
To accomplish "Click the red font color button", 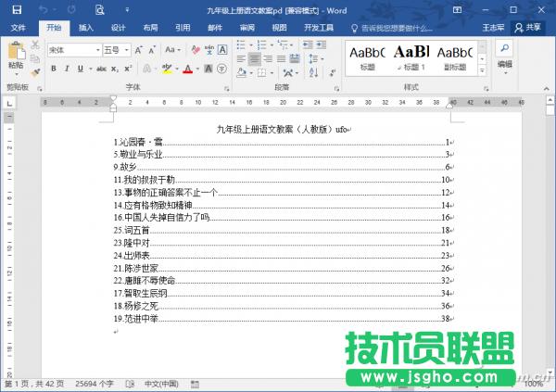I will [186, 69].
